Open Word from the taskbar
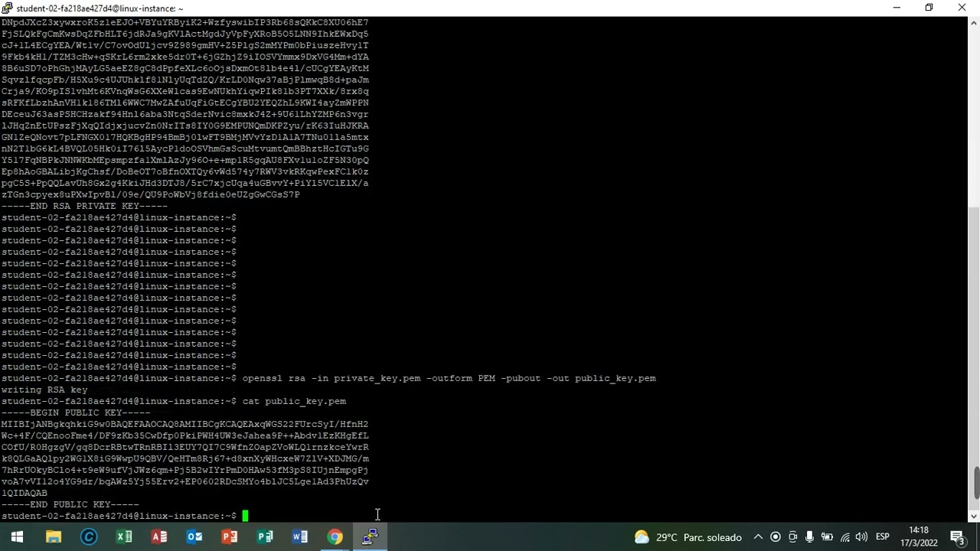 [x=300, y=537]
